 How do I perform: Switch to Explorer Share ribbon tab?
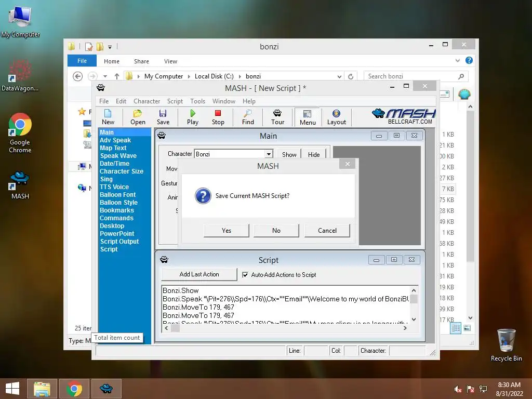click(141, 61)
